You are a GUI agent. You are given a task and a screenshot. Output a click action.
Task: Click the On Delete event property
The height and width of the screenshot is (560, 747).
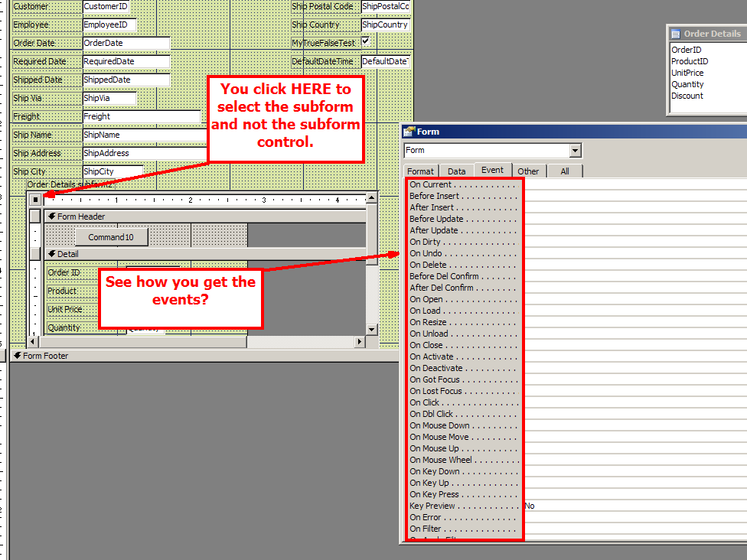[x=464, y=265]
